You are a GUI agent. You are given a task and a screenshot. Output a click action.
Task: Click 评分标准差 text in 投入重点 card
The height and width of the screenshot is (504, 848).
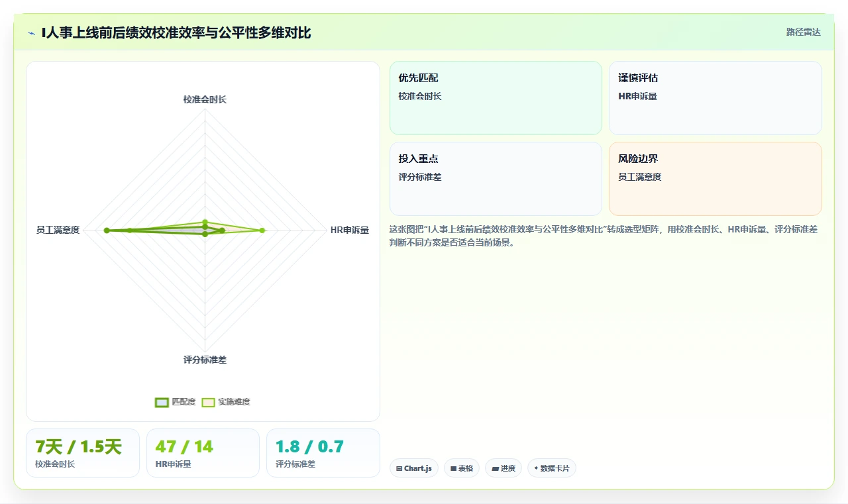click(420, 177)
